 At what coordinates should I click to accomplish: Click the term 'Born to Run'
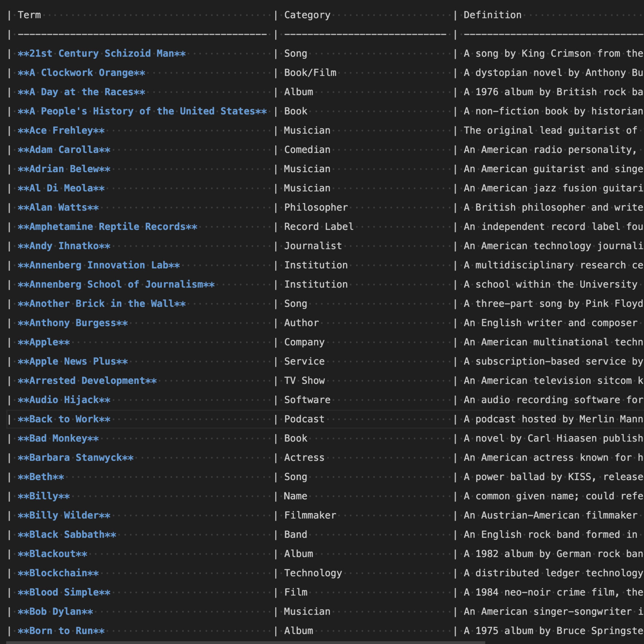coord(61,631)
